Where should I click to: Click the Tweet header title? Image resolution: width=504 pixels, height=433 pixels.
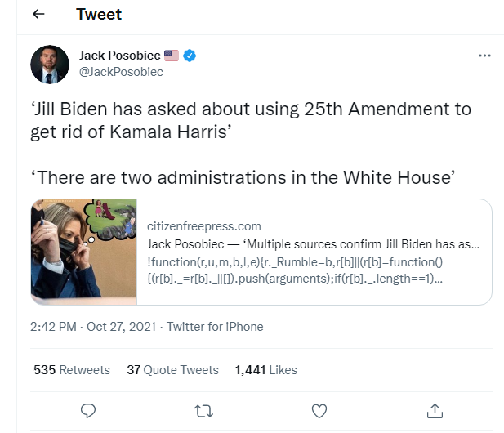tap(99, 14)
